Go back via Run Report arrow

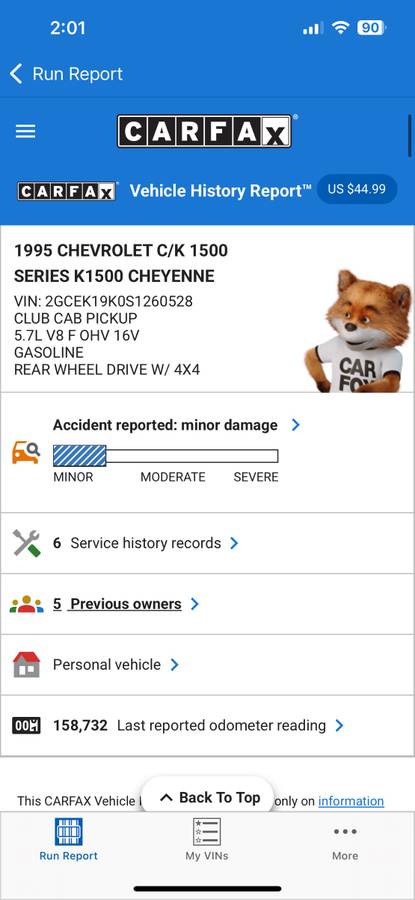pyautogui.click(x=66, y=73)
